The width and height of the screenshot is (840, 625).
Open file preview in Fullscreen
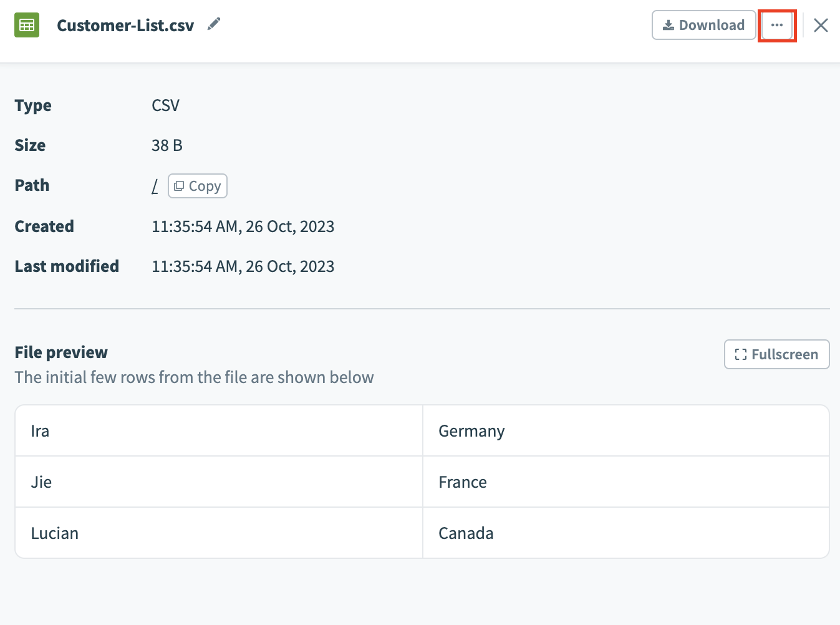776,354
